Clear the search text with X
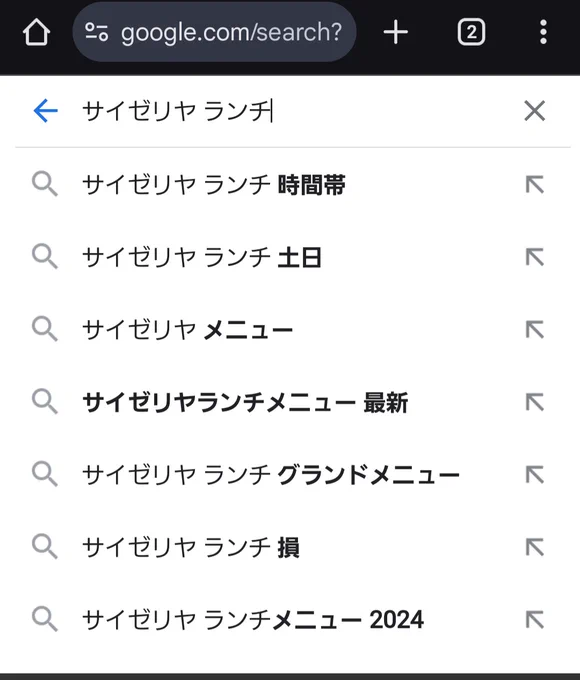 534,111
